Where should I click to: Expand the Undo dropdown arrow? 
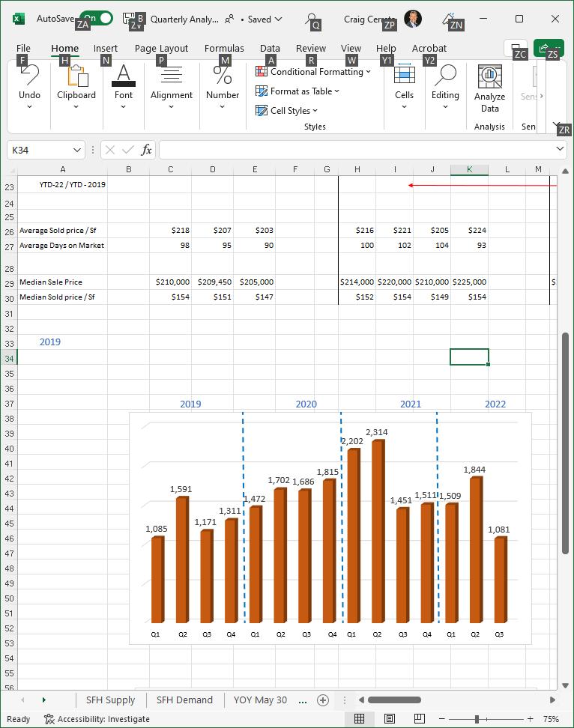tap(29, 107)
